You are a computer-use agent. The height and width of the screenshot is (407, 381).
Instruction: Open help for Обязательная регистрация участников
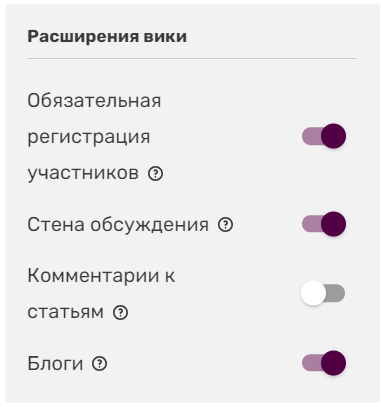pos(155,173)
